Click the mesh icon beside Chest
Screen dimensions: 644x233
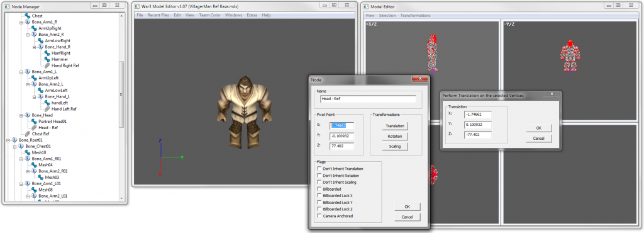coord(28,16)
